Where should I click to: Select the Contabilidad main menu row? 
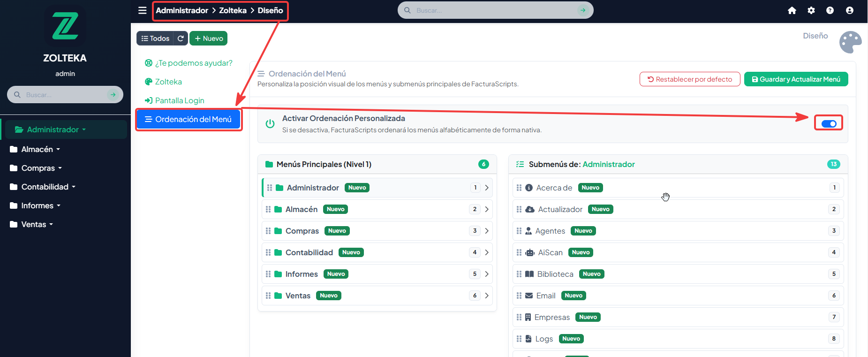[377, 252]
